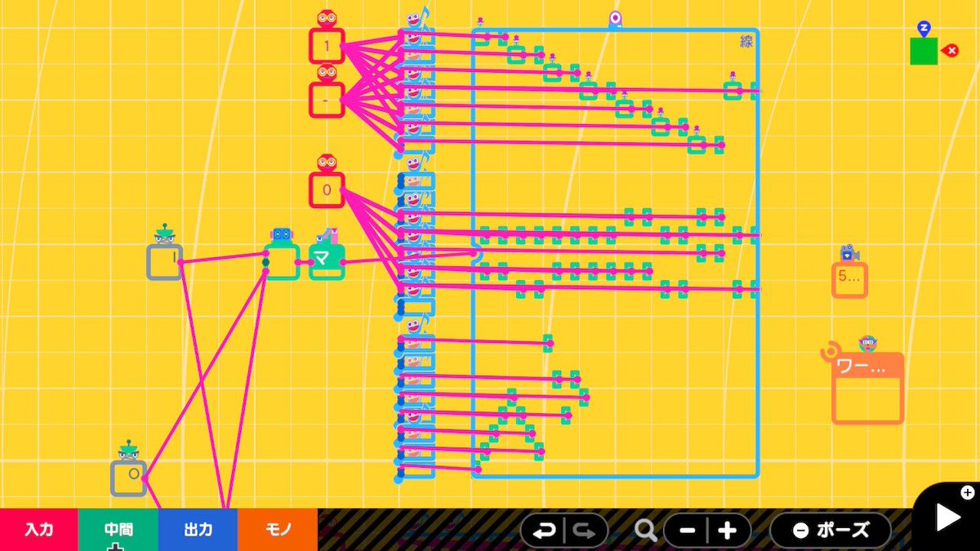Zoom out with the minus button

tap(686, 531)
